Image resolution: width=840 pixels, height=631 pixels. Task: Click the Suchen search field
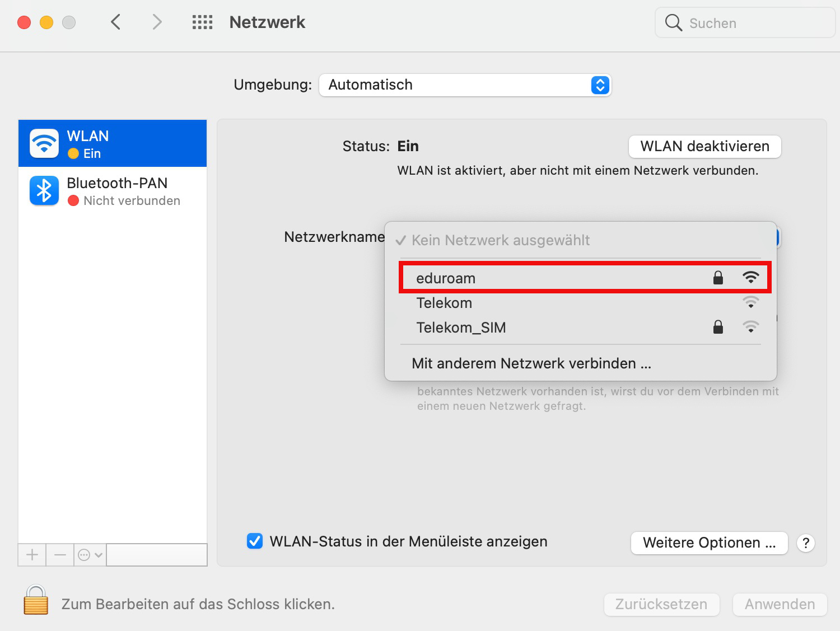coord(745,23)
